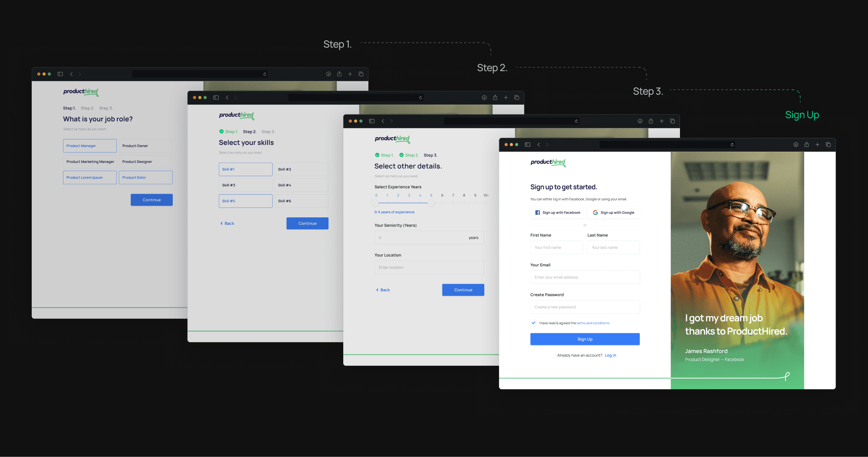This screenshot has height=457, width=868.
Task: Click share icon in Sign Up browser toolbar
Action: (806, 145)
